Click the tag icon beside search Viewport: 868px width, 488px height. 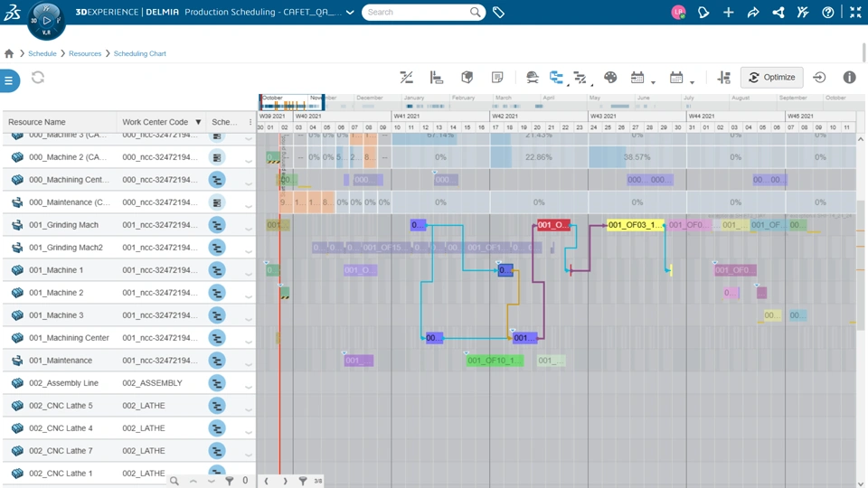[x=498, y=12]
